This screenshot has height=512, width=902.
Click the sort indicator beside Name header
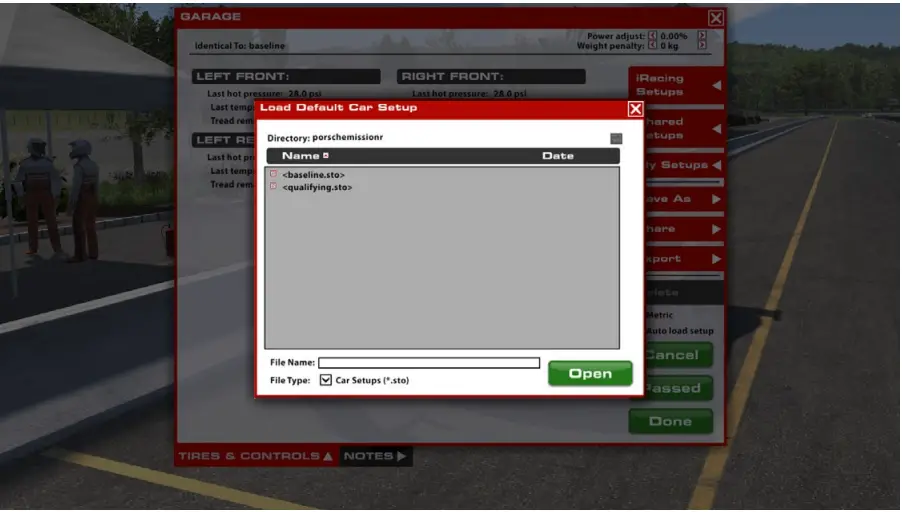(x=326, y=155)
